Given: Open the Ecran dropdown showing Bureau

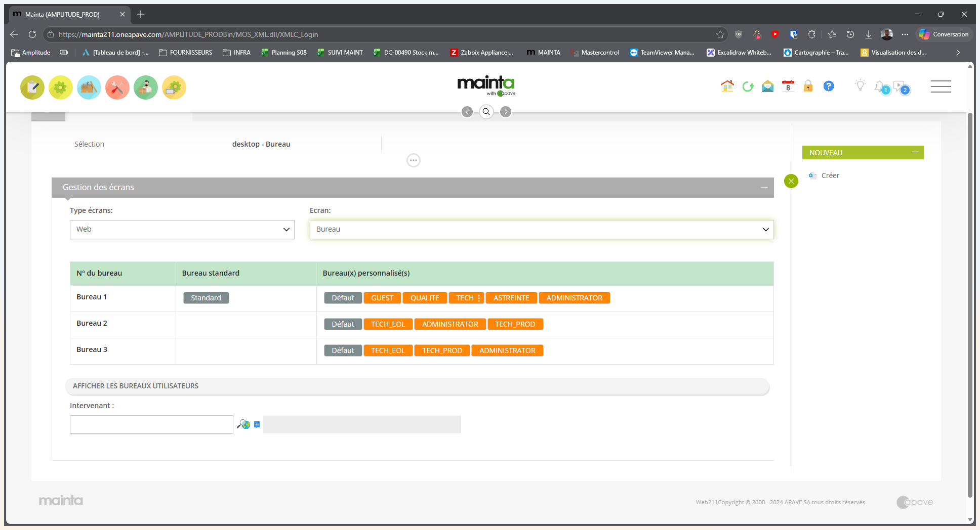Looking at the screenshot, I should [542, 230].
